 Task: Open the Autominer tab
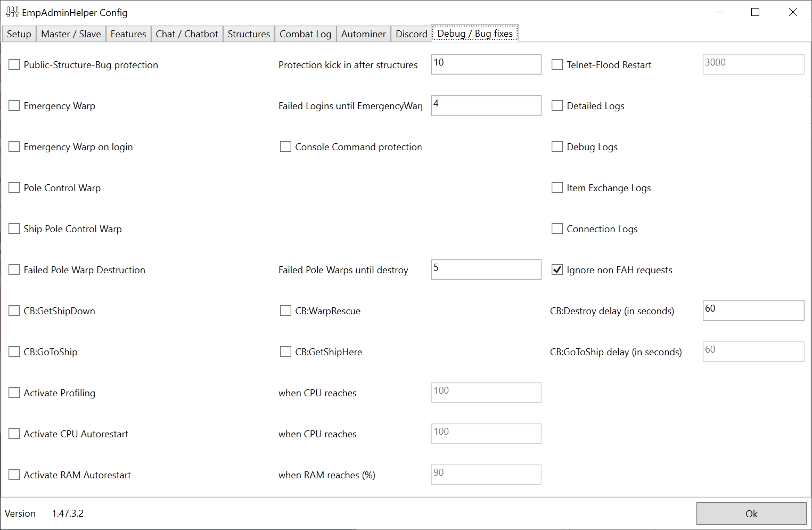tap(364, 34)
